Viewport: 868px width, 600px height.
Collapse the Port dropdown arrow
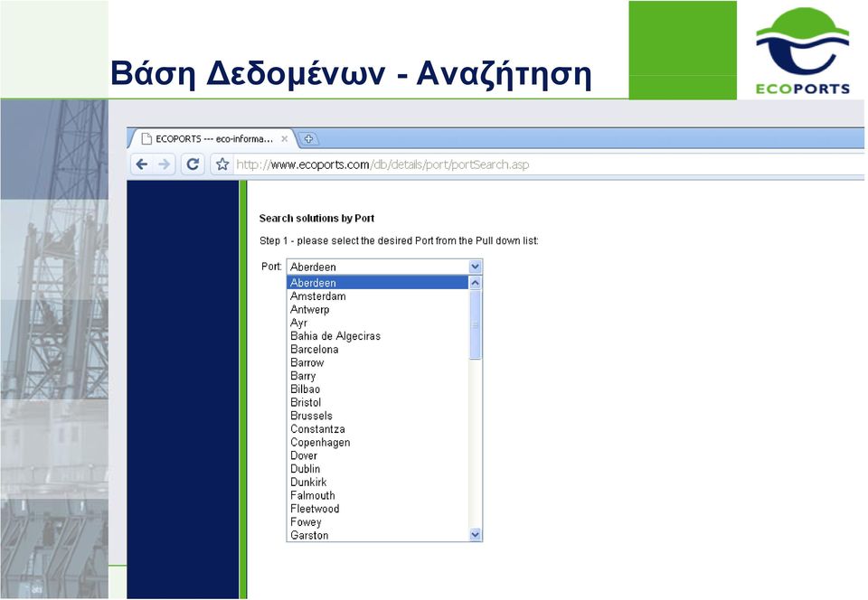pyautogui.click(x=475, y=267)
